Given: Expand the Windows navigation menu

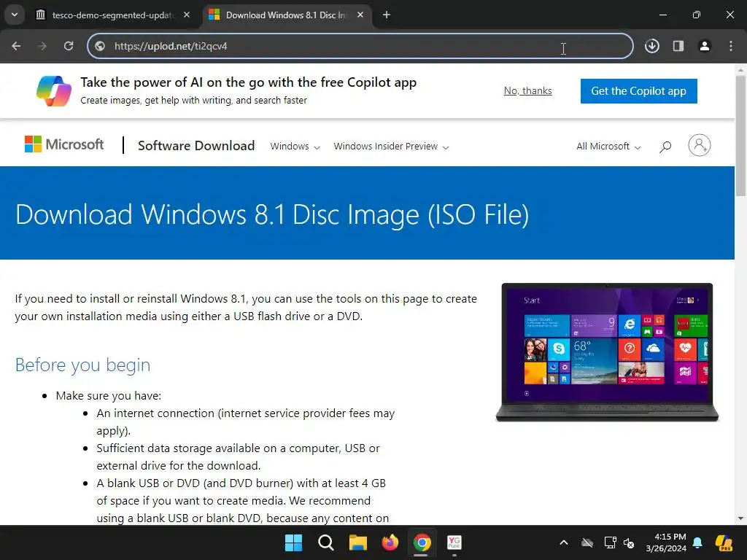Looking at the screenshot, I should click(295, 146).
